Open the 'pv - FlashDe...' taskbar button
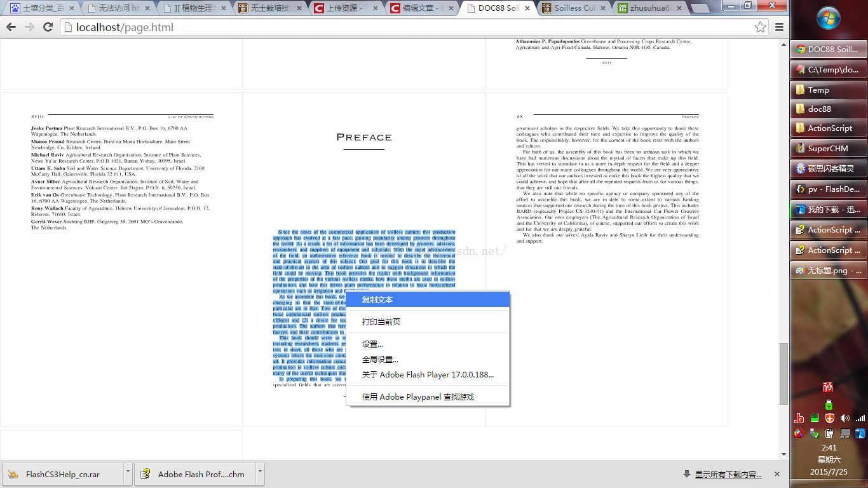The image size is (868, 488). coord(828,189)
